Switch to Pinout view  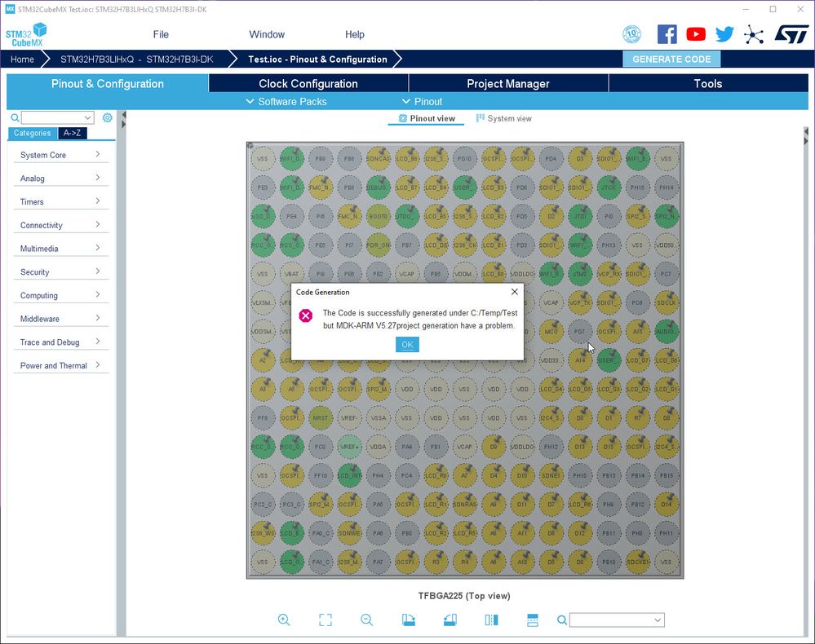click(426, 118)
